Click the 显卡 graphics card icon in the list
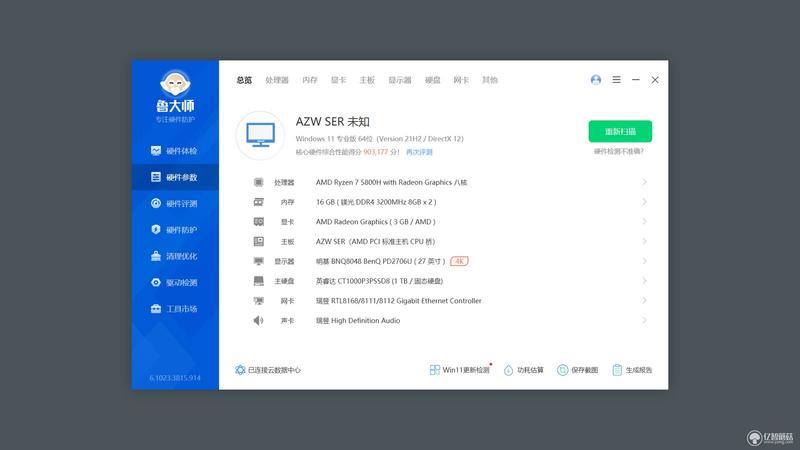This screenshot has height=450, width=800. pos(259,222)
